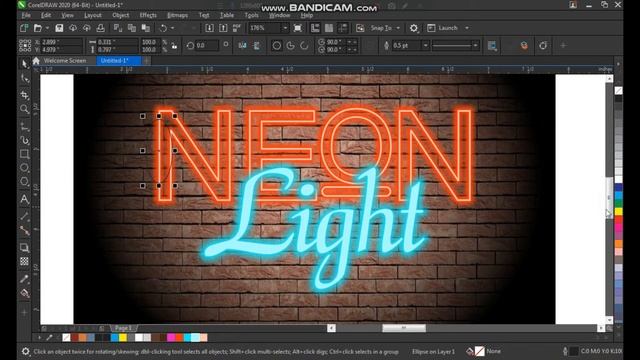
Task: Click the rotation angle input field
Action: [207, 45]
